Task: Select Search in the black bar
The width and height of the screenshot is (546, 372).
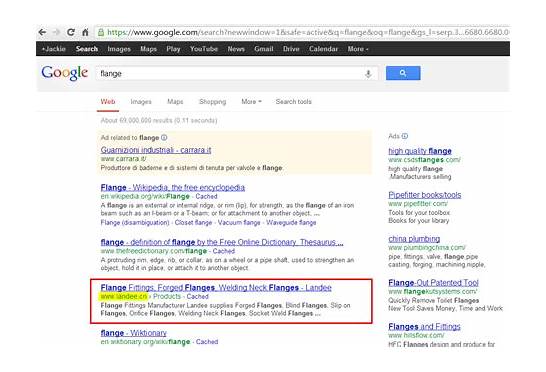Action: click(87, 49)
